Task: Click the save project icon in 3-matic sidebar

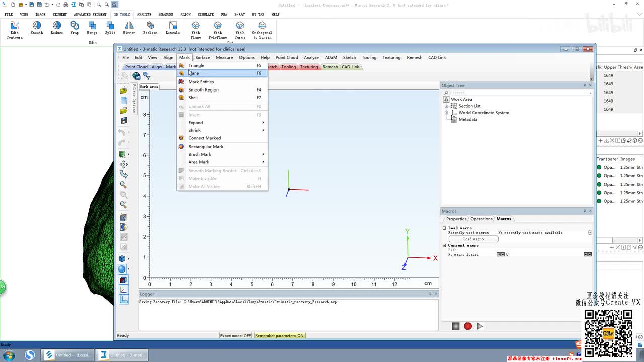Action: 124,121
